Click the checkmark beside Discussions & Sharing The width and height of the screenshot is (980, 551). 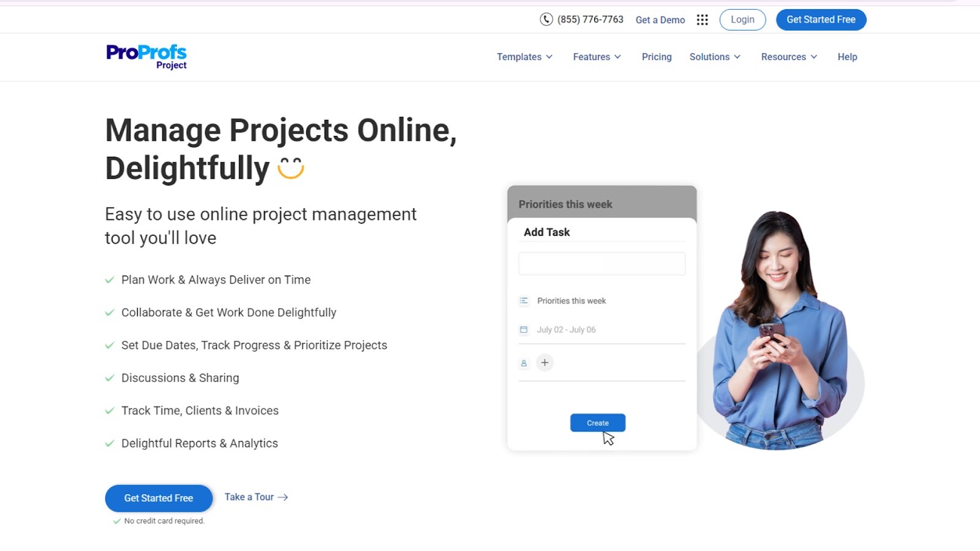pos(110,378)
